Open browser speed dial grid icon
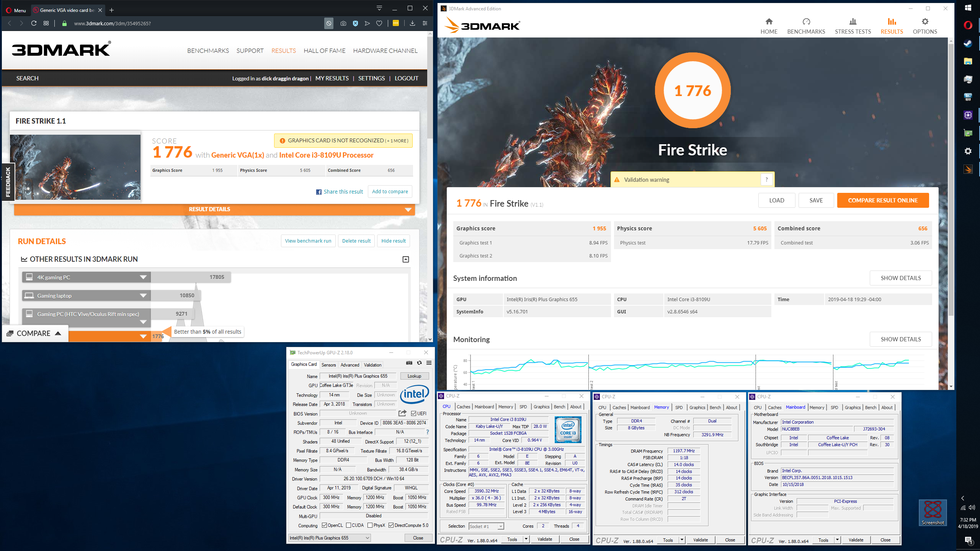Image resolution: width=980 pixels, height=551 pixels. coord(46,23)
